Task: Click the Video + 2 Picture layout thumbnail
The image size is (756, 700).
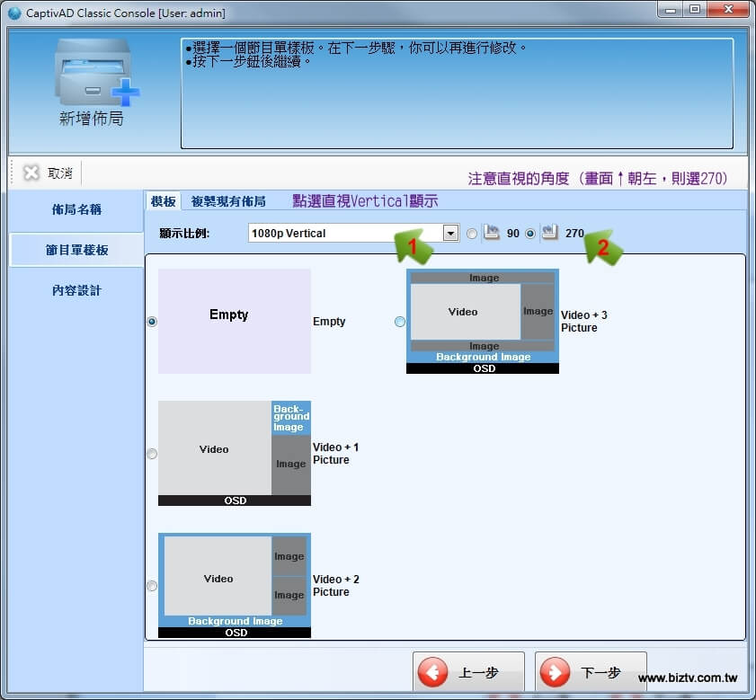Action: tap(235, 585)
